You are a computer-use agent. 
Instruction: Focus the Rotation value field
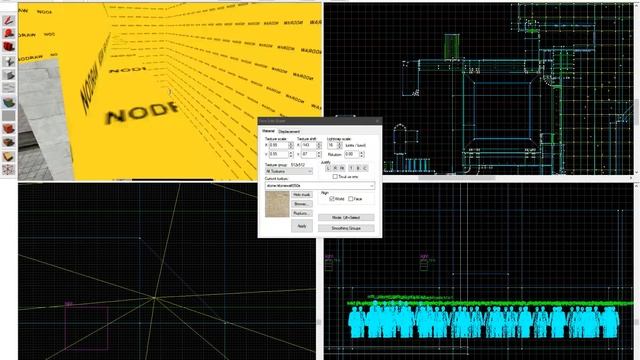(352, 154)
